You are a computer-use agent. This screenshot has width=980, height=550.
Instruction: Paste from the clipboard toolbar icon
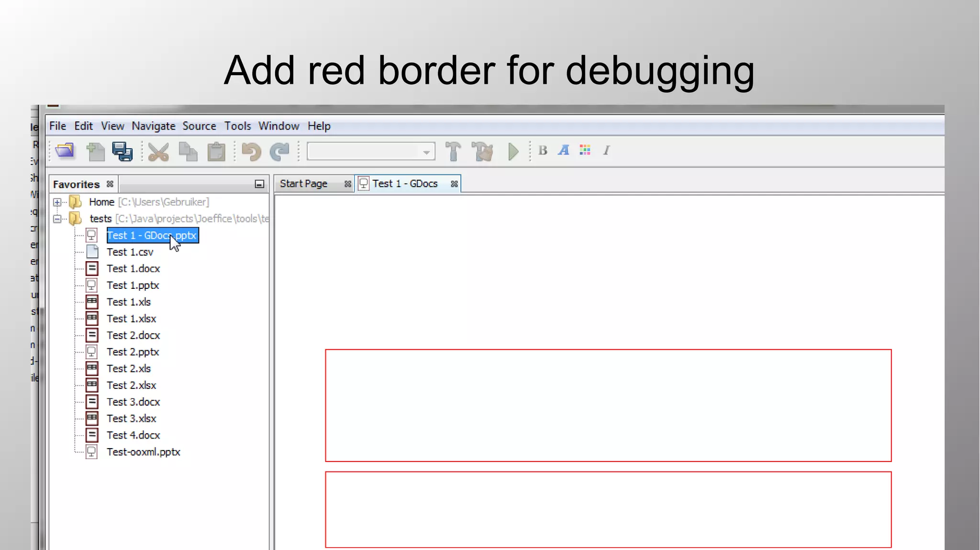216,152
